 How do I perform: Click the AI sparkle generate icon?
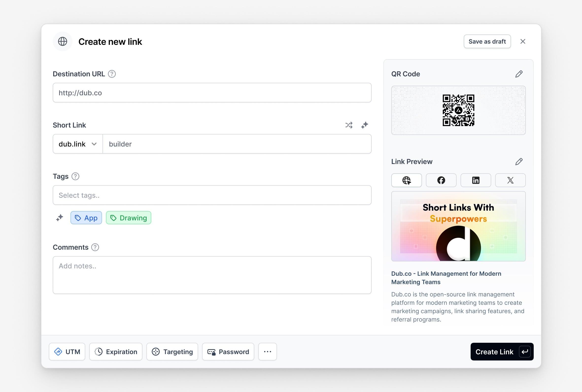coord(364,125)
